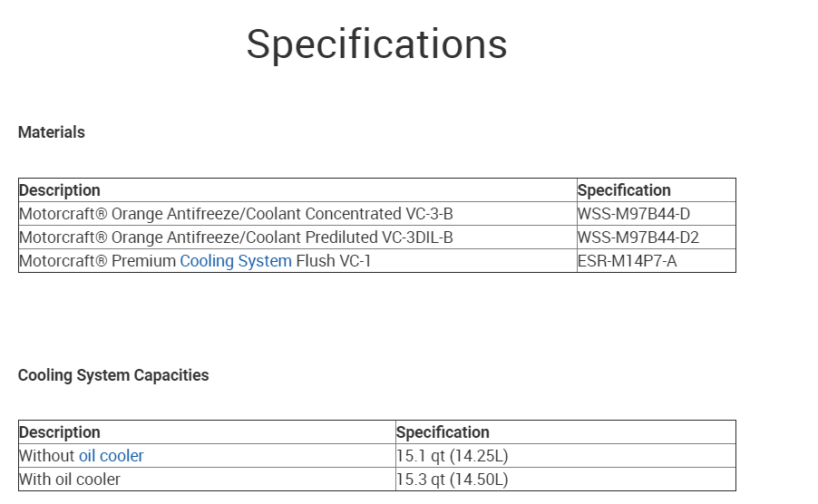Select the Materials section heading
The image size is (818, 504).
[x=52, y=132]
